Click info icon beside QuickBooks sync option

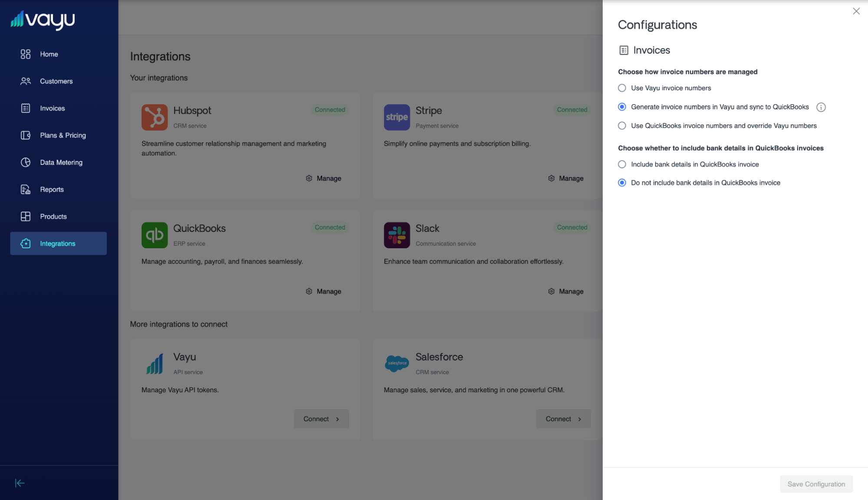821,107
